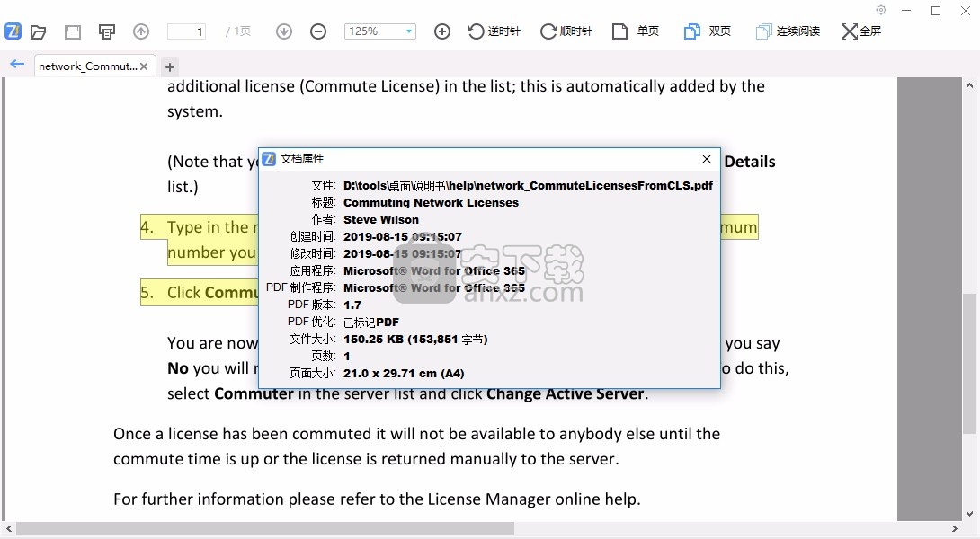
Task: Click the horizontal scrollbar left arrow
Action: pos(9,529)
